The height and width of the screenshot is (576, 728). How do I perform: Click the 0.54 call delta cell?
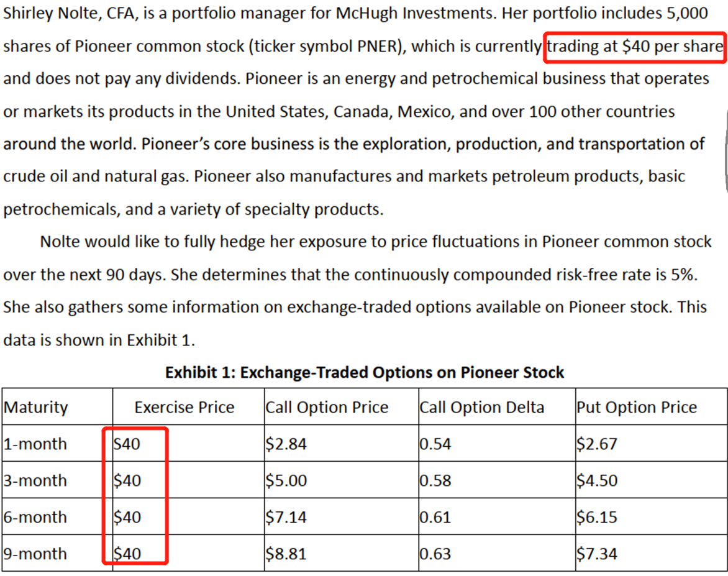point(435,444)
